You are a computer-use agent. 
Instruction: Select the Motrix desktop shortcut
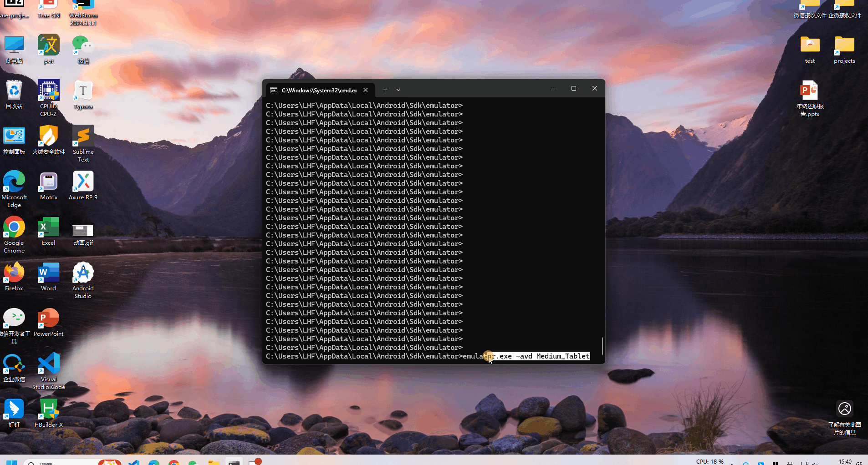click(49, 182)
